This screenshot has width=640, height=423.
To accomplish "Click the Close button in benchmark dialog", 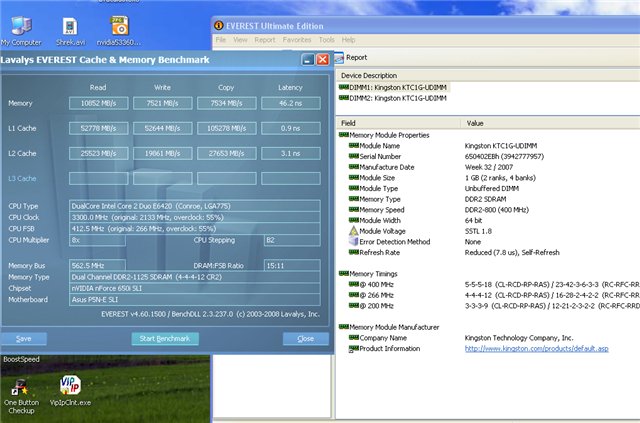I will pos(305,339).
